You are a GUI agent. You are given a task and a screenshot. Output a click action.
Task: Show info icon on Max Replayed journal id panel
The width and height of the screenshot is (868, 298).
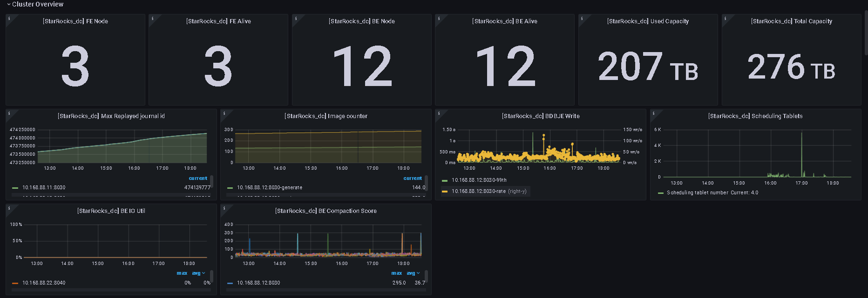[x=9, y=113]
